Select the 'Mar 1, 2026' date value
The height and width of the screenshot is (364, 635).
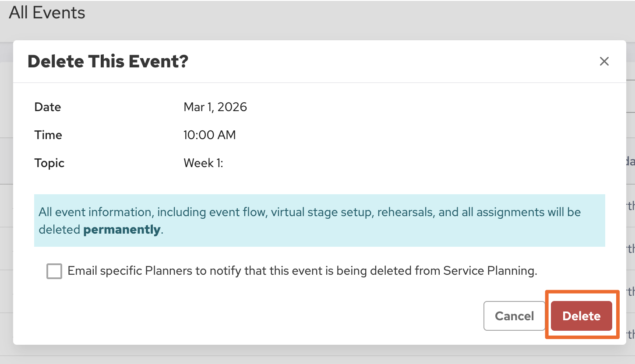(215, 107)
